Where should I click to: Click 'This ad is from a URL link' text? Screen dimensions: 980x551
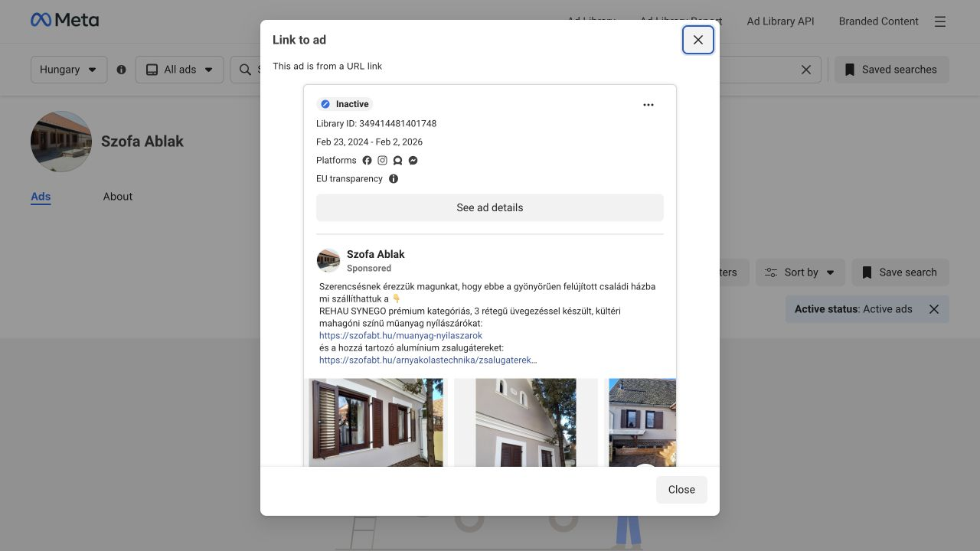pos(328,67)
